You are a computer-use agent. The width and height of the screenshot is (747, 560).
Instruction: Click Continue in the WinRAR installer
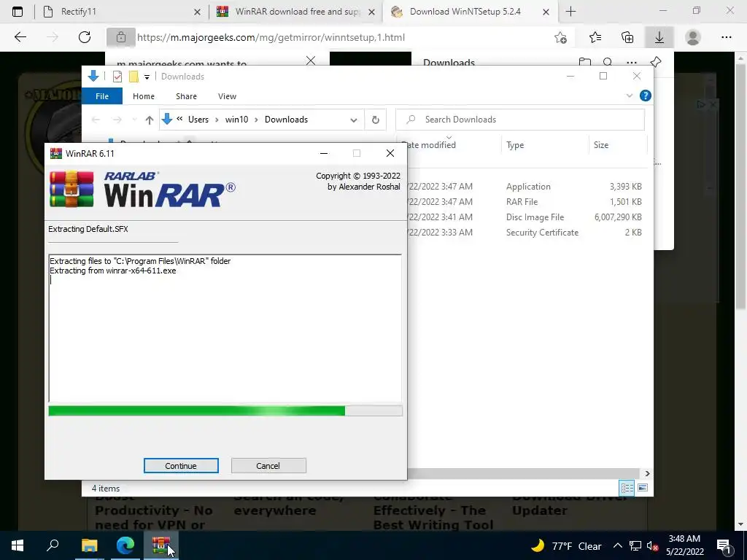click(x=181, y=466)
